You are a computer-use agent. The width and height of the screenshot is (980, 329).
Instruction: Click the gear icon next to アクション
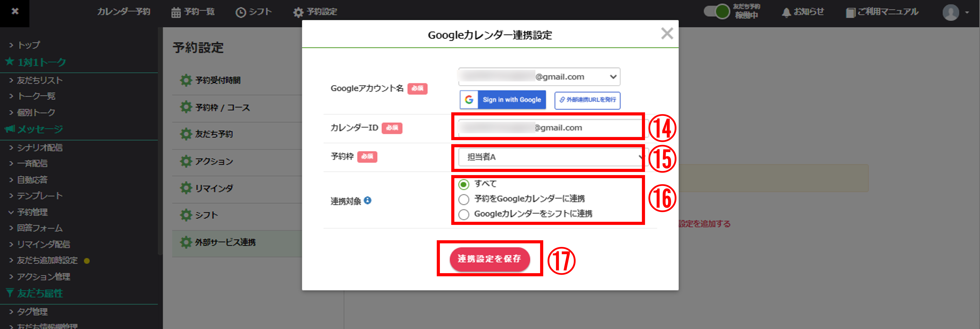tap(186, 161)
